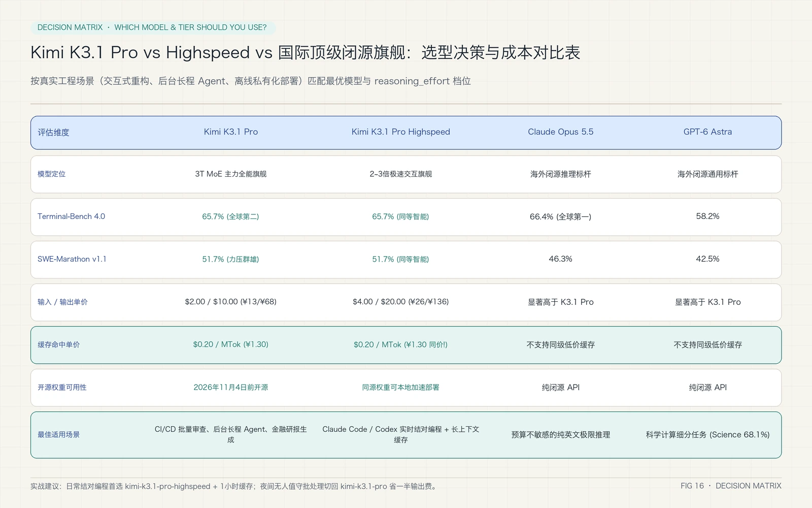Click the '开源权重可用性' row label
The width and height of the screenshot is (812, 508).
pyautogui.click(x=62, y=388)
